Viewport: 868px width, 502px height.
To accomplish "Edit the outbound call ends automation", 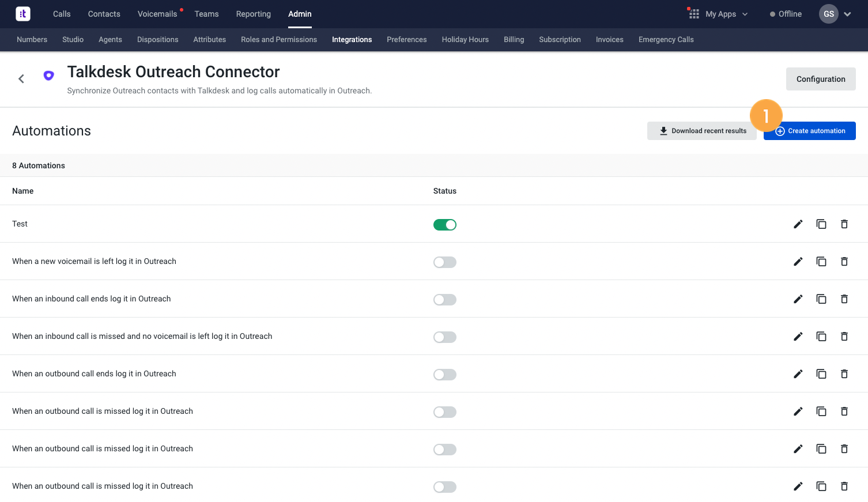I will pyautogui.click(x=798, y=374).
